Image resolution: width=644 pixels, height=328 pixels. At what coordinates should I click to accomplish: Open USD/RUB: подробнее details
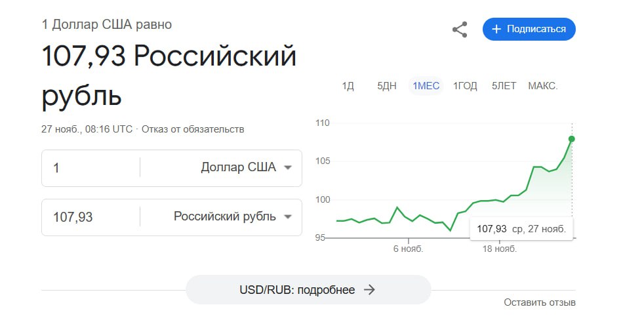click(x=308, y=290)
